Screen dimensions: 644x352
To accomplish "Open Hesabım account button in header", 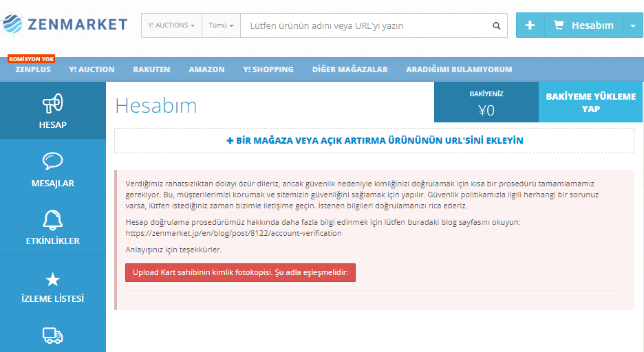I will point(583,25).
